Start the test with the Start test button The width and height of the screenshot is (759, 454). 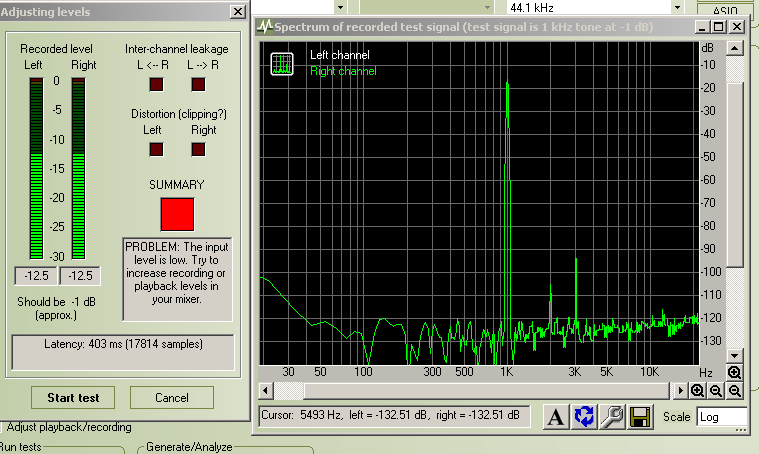73,397
